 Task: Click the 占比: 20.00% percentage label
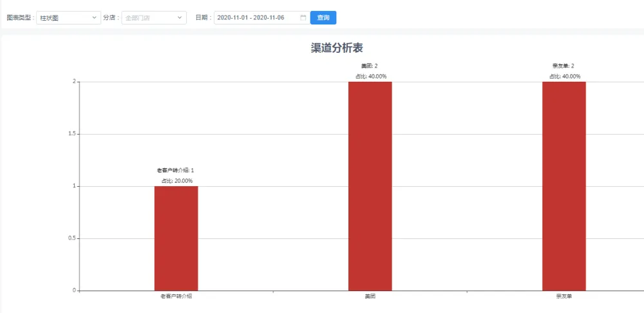(x=176, y=181)
